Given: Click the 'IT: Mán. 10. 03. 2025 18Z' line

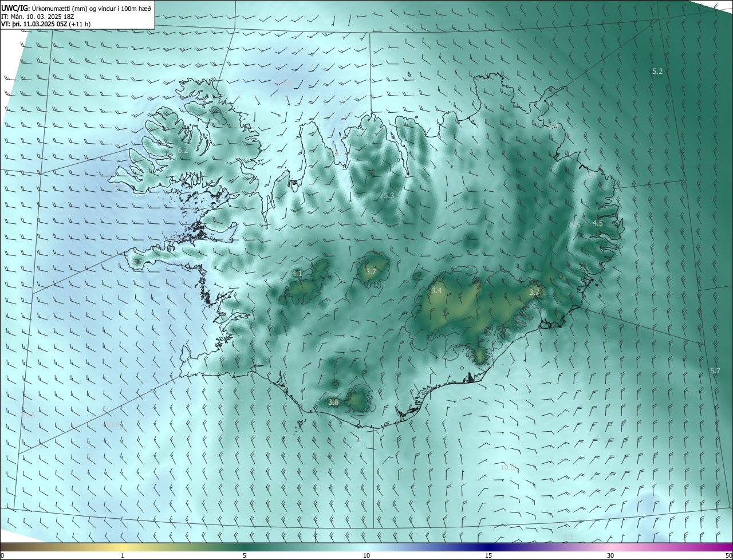Looking at the screenshot, I should (x=37, y=17).
